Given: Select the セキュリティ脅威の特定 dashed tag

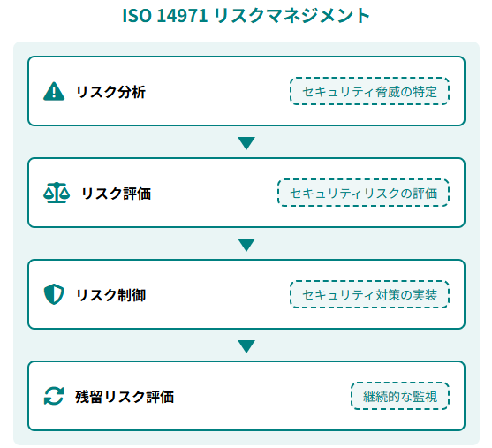Looking at the screenshot, I should click(x=369, y=91).
